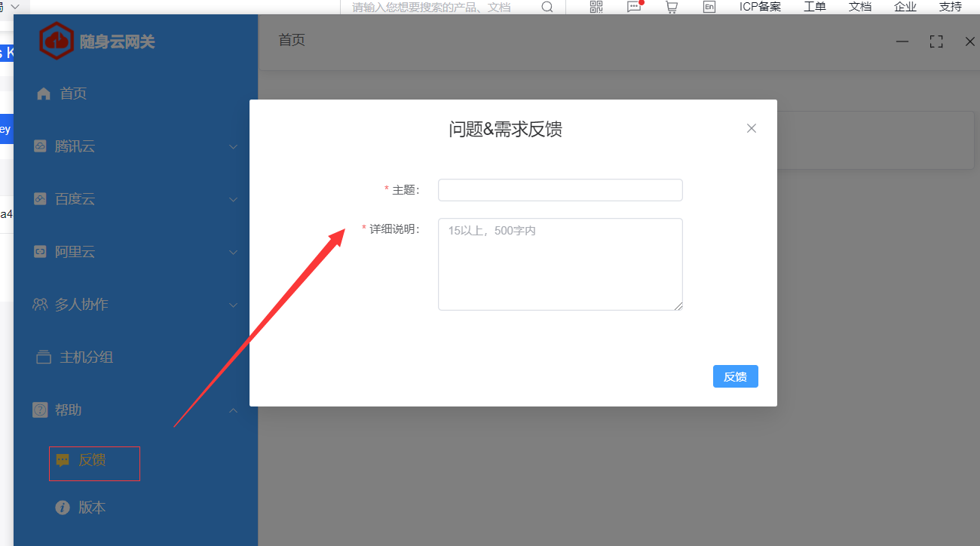
Task: Focus the 详细说明 text area
Action: (560, 264)
